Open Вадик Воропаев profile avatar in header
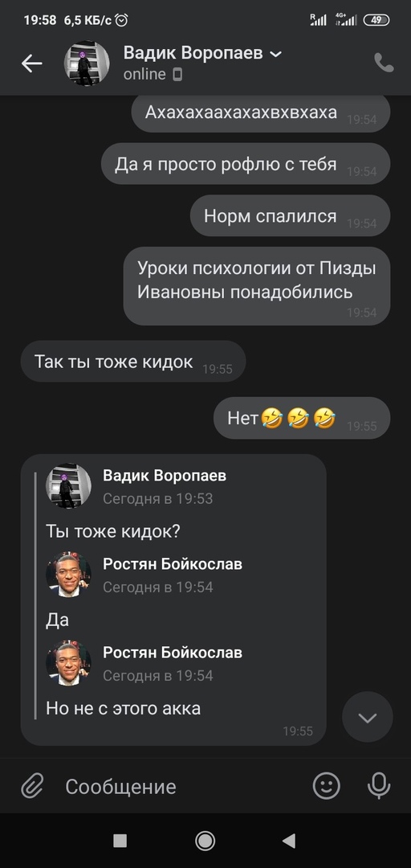The image size is (411, 868). point(87,63)
